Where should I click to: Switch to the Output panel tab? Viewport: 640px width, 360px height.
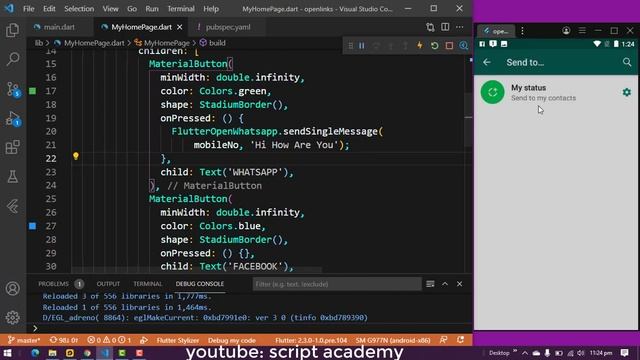(x=108, y=284)
